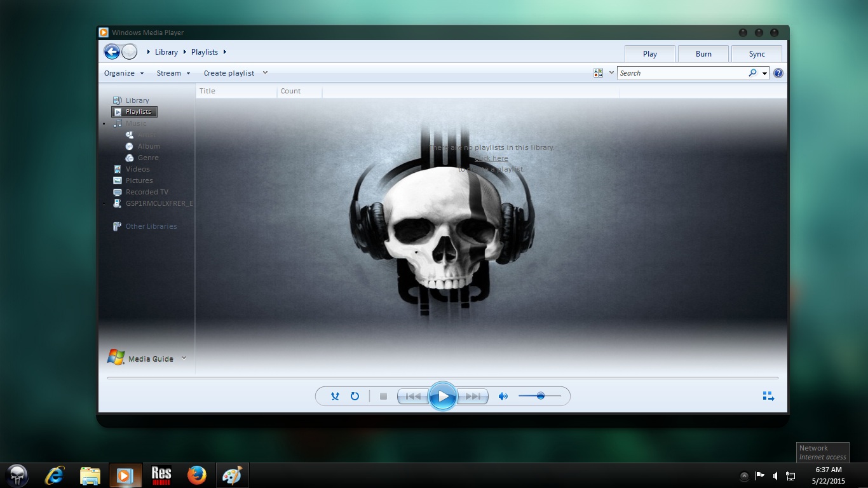Click the Stop button
Viewport: 868px width, 488px height.
tap(383, 396)
